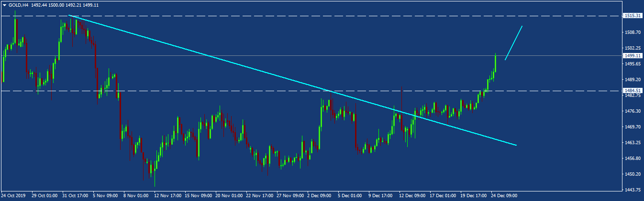644x201 pixels.
Task: Click the 22 Nov 17:00 time label
Action: [x=259, y=196]
